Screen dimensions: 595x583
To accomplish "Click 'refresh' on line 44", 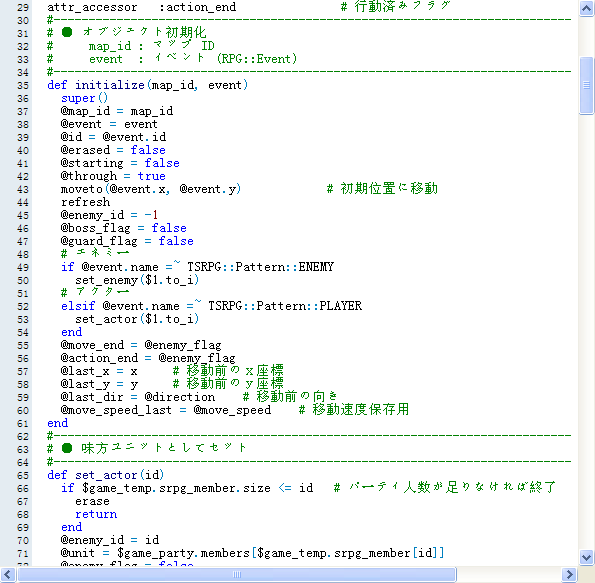I will [x=85, y=202].
